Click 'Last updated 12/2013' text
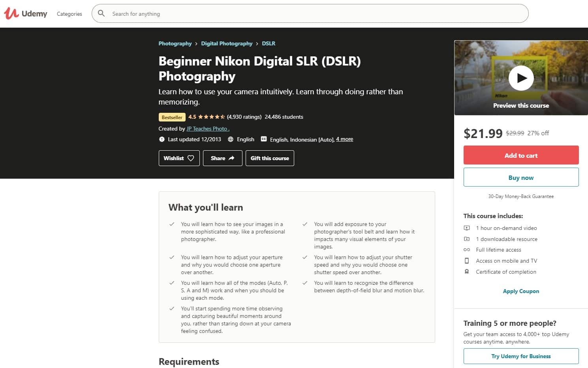 coord(194,139)
